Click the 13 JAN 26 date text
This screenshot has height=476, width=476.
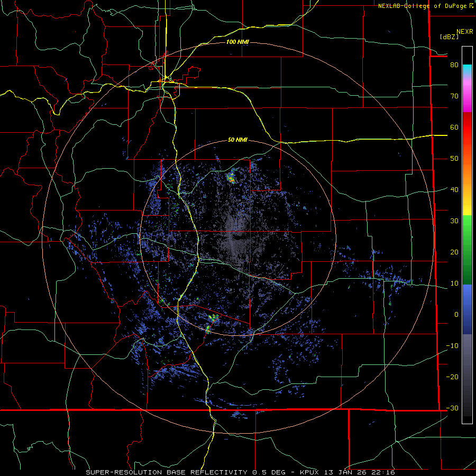coord(346,472)
